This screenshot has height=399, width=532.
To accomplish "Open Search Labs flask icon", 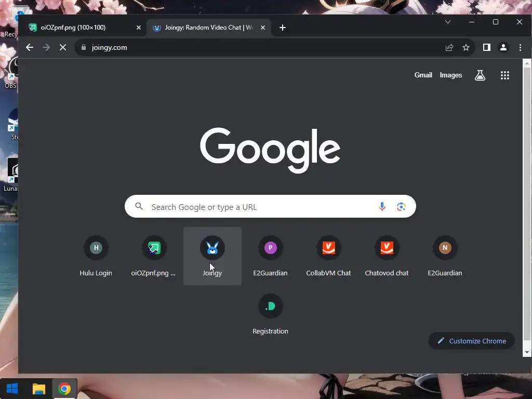I will tap(480, 75).
